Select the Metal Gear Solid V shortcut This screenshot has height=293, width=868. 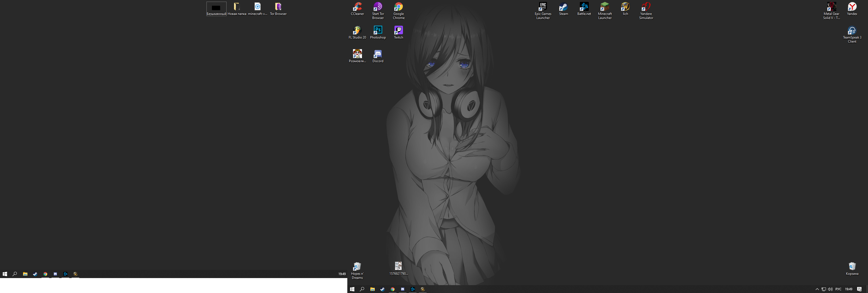[x=831, y=11]
